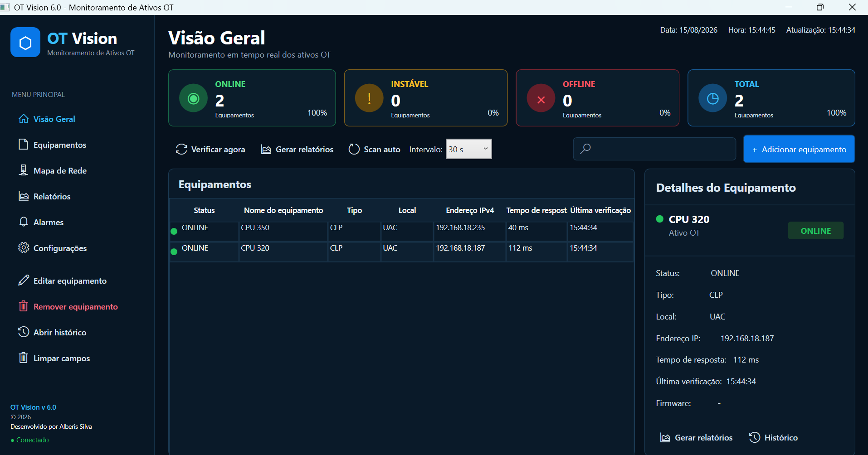Click the home icon beside Visão Geral
Screen dimensions: 868x455
coord(24,119)
